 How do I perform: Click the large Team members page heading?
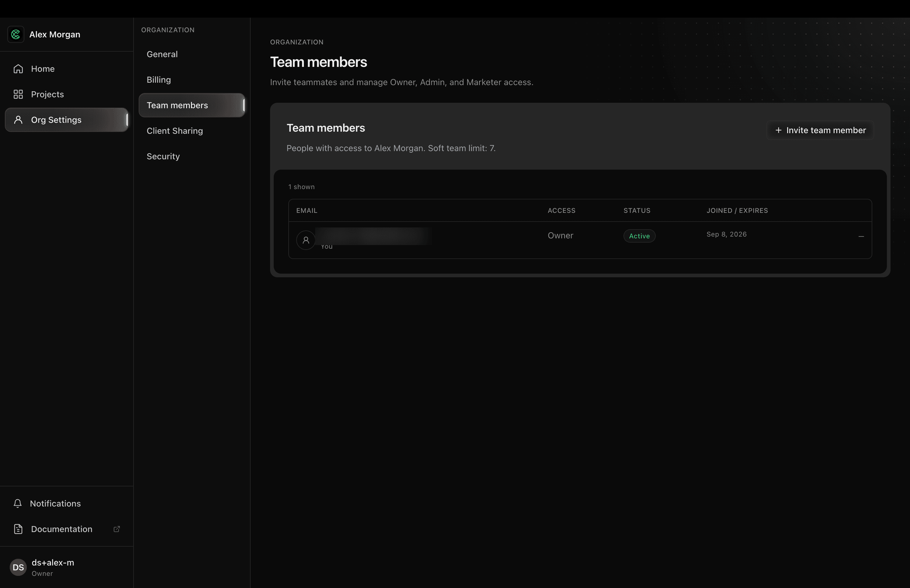point(318,62)
